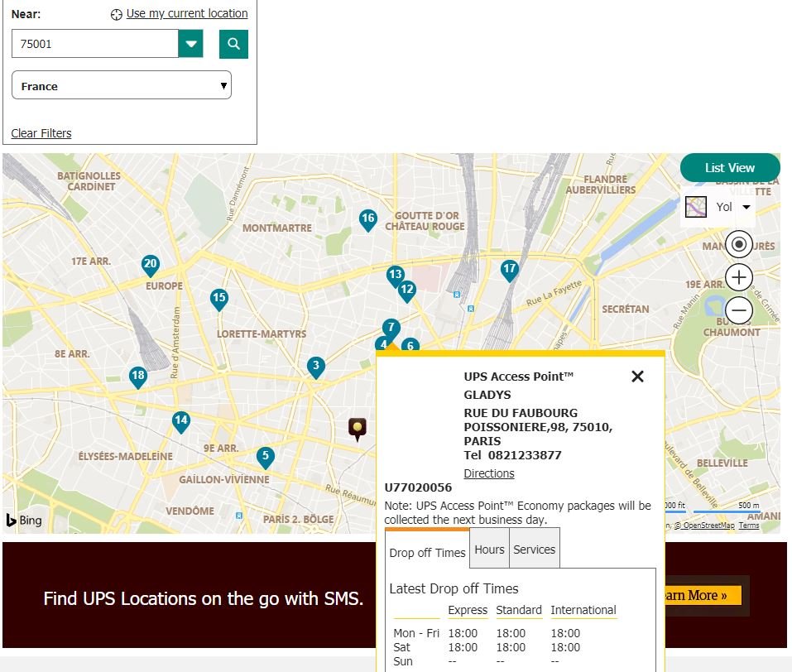Click the Standard column header
792x672 pixels.
[x=519, y=610]
